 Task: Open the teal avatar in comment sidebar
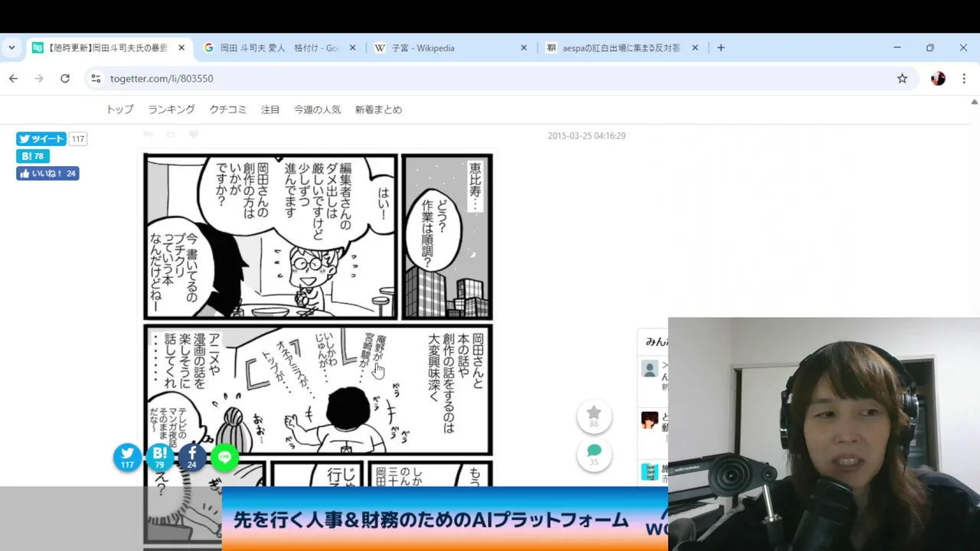(x=650, y=472)
